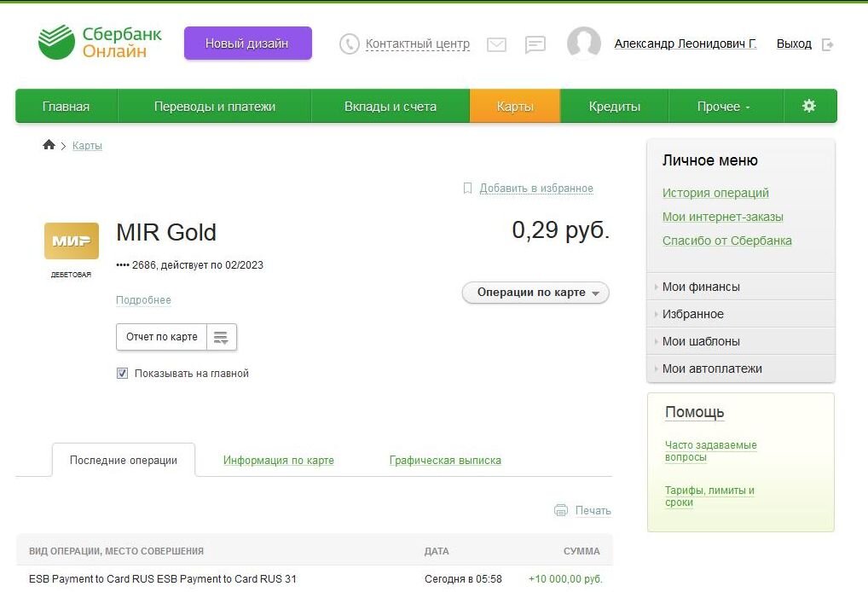Open the Кредиты menu
This screenshot has height=592, width=868.
point(615,107)
